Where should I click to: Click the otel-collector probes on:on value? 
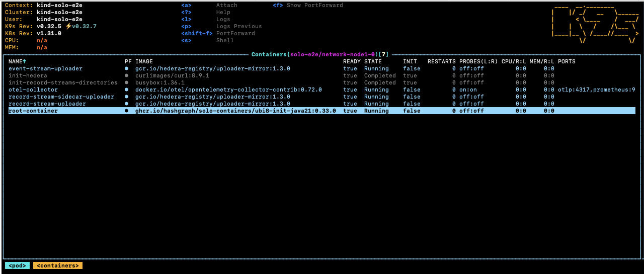pos(468,89)
